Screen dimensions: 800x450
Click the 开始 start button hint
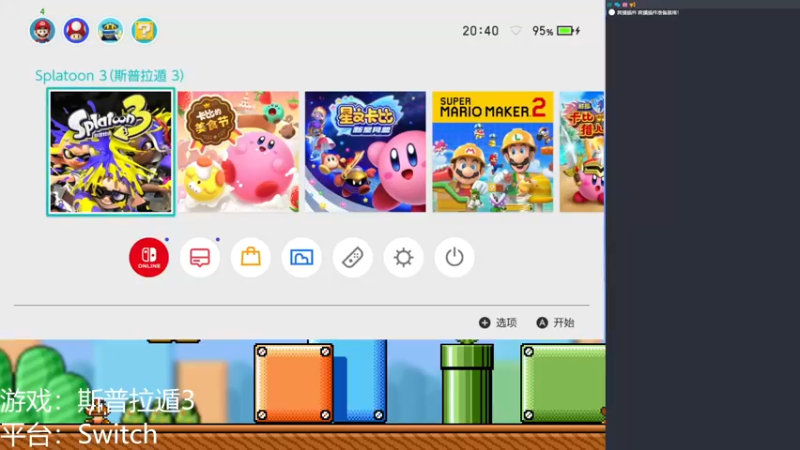pyautogui.click(x=556, y=322)
